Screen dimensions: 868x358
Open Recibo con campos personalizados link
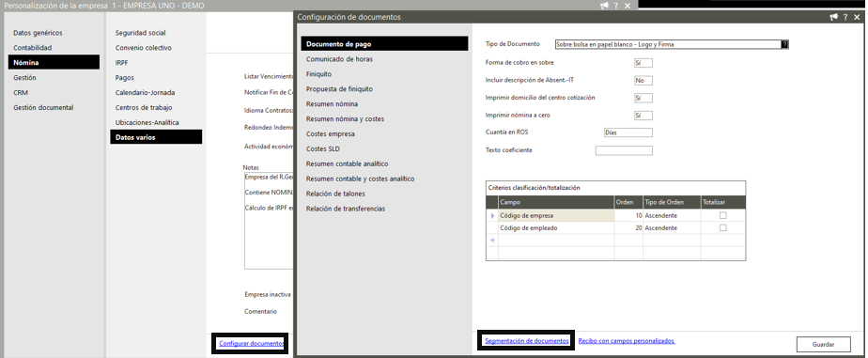627,341
